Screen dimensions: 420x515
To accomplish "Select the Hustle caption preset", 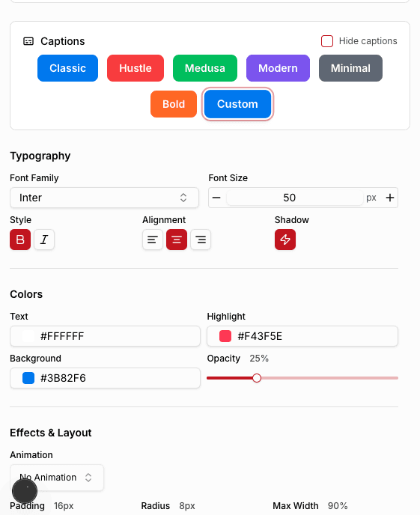I will [136, 68].
